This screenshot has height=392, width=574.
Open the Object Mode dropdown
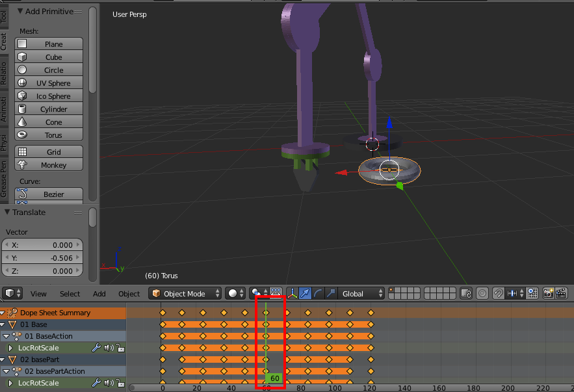point(185,294)
